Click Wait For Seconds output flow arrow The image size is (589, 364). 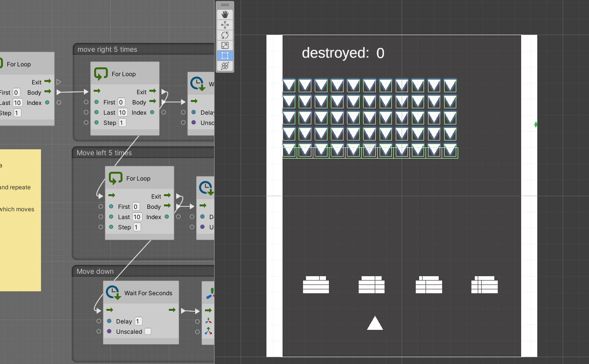pyautogui.click(x=172, y=310)
